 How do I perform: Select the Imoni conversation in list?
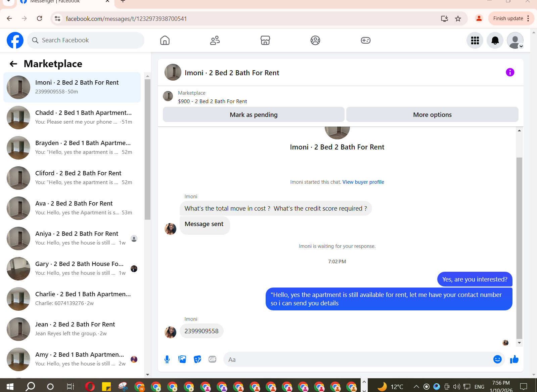(72, 87)
